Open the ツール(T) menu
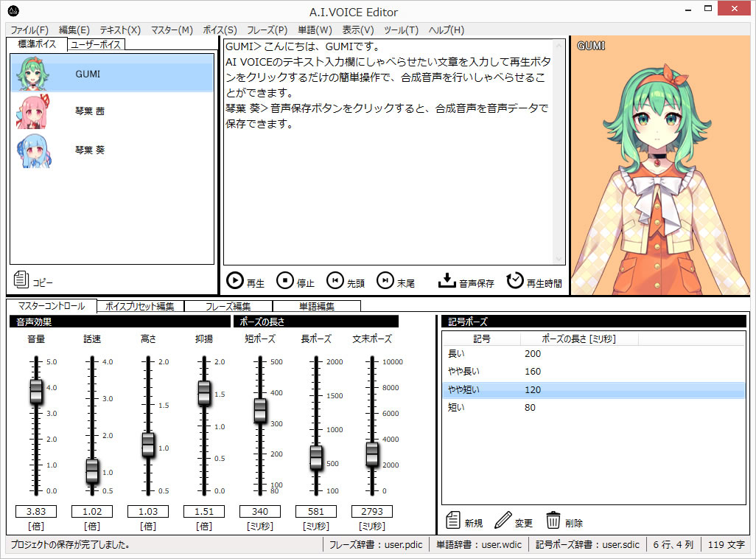Image resolution: width=756 pixels, height=559 pixels. 401,30
